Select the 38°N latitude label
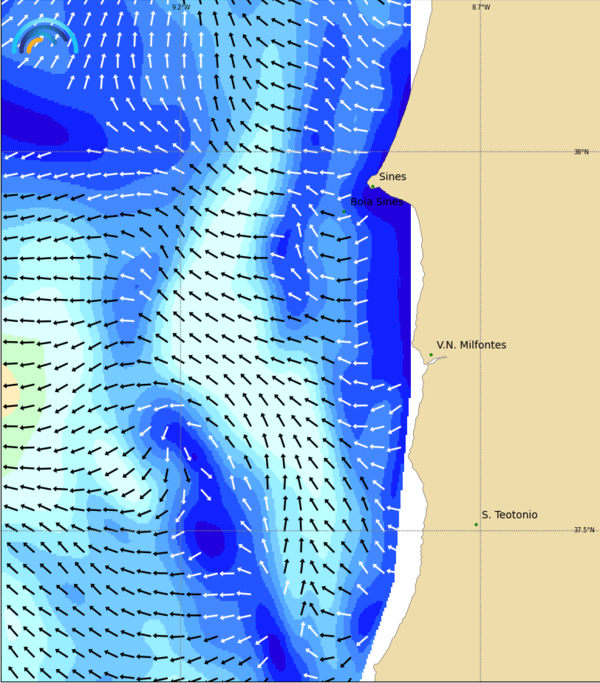 point(581,152)
